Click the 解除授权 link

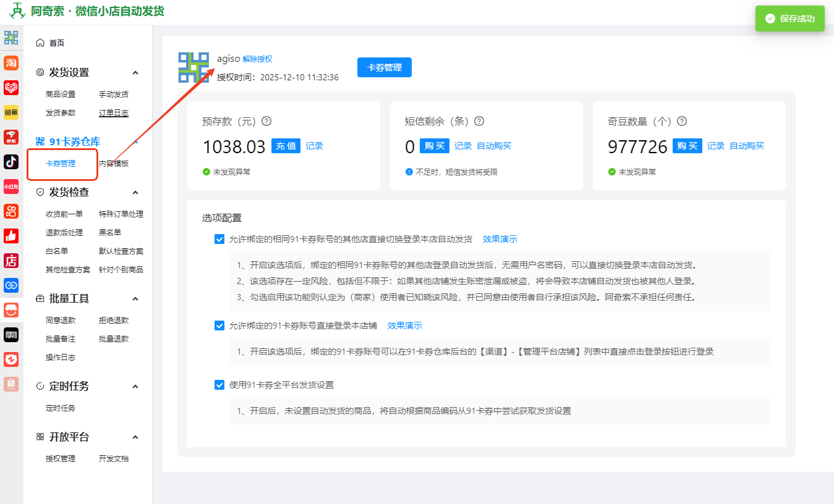[x=257, y=59]
